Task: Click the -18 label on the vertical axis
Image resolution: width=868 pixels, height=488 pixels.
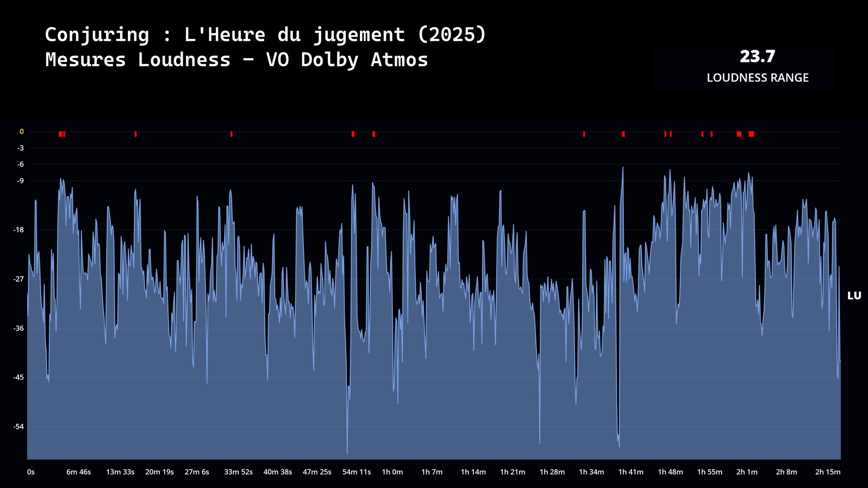Action: tap(19, 230)
